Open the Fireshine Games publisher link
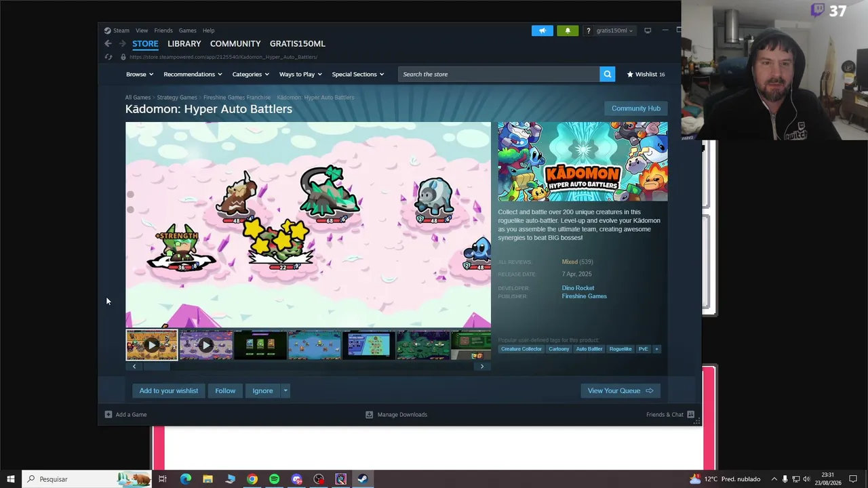 tap(585, 296)
